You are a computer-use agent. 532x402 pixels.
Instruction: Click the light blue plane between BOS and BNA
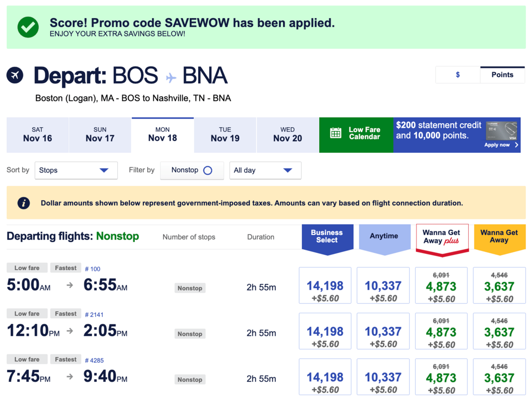coord(171,78)
